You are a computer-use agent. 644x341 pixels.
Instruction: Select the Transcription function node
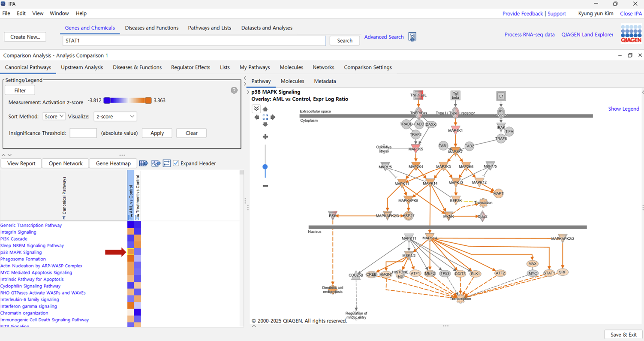(460, 298)
